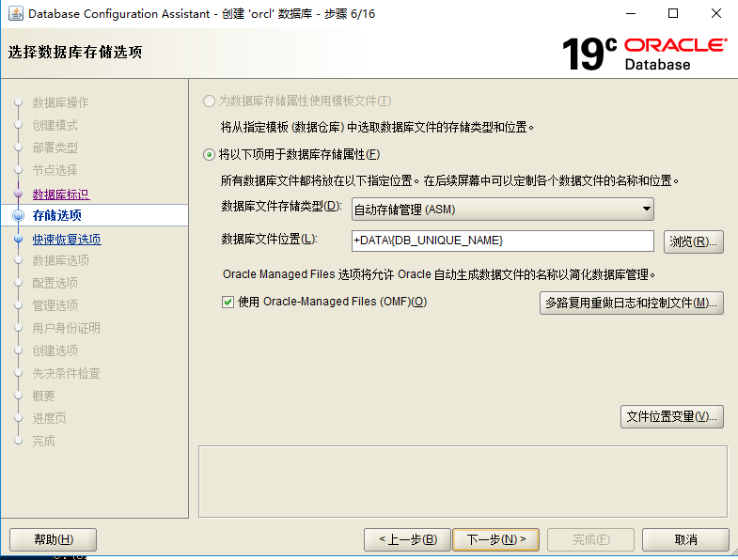Click in the 数据库文件位置 text field
Screen dimensions: 738x560
click(x=502, y=241)
